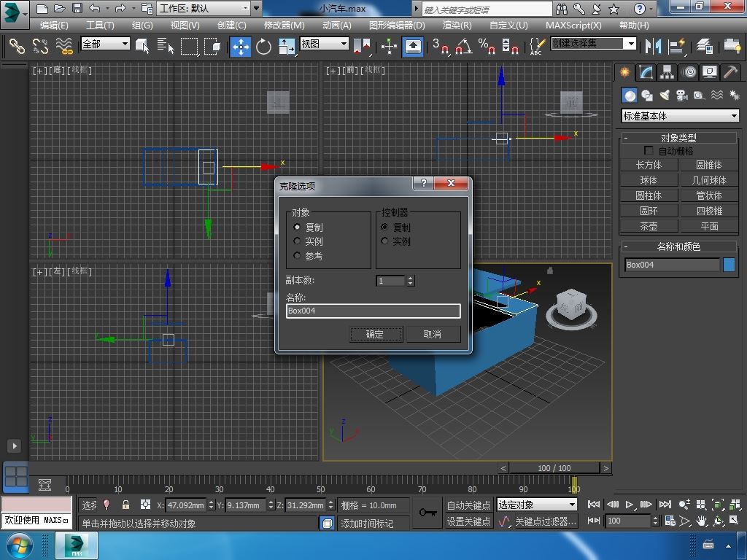Viewport: 747px width, 560px height.
Task: Select the Geometry category icon
Action: [x=630, y=96]
